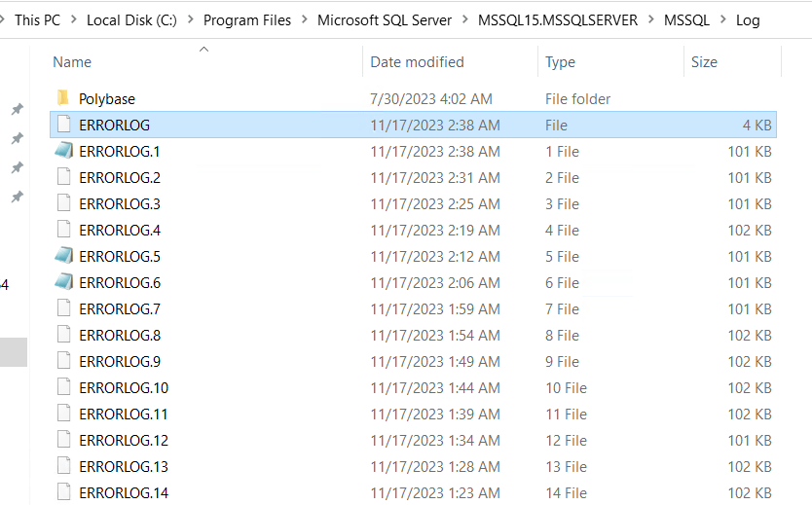812x505 pixels.
Task: Click the ERRORLOG.7 file icon
Action: coord(63,308)
